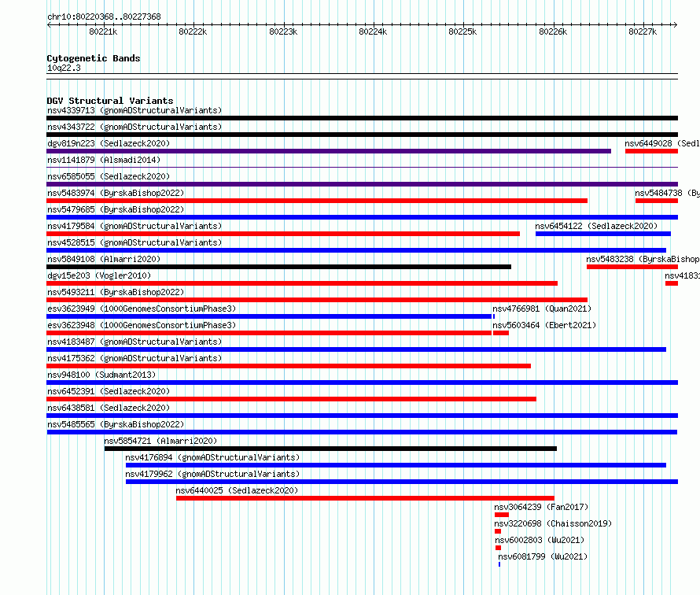Click the 80226k ruler tick label
Viewport: 700px width, 595px height.
[x=553, y=31]
